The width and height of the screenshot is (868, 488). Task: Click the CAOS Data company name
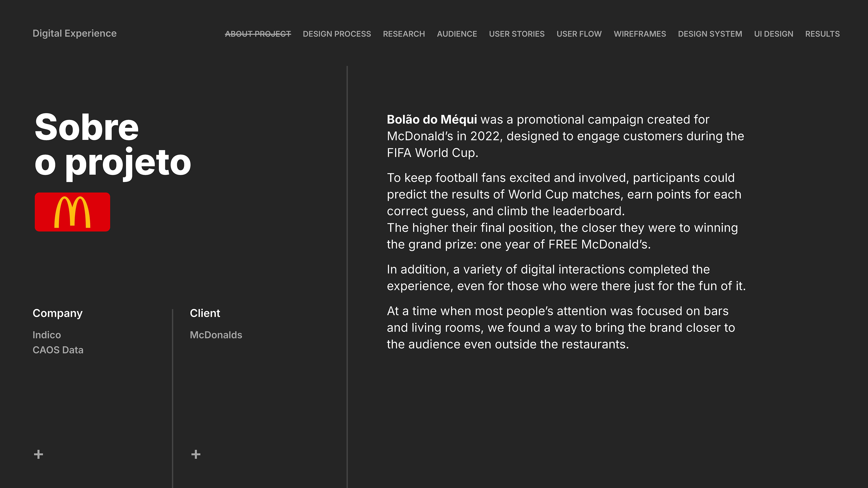[58, 350]
